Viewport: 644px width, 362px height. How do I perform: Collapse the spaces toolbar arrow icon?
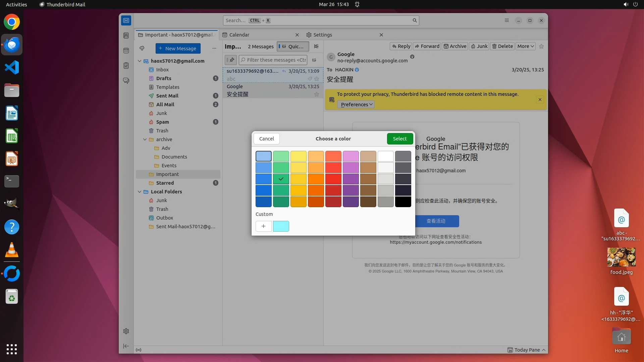coord(126,346)
